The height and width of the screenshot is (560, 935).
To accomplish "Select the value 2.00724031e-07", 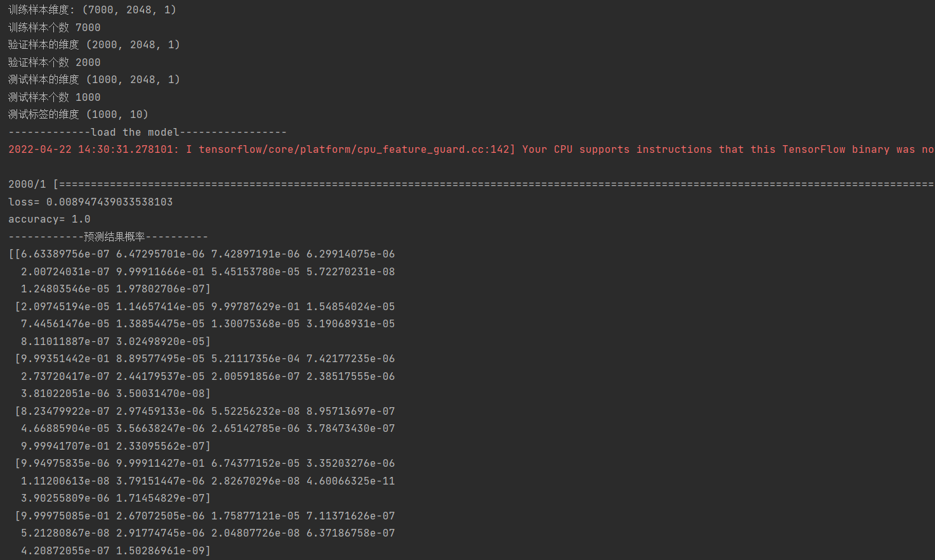I will (x=65, y=271).
